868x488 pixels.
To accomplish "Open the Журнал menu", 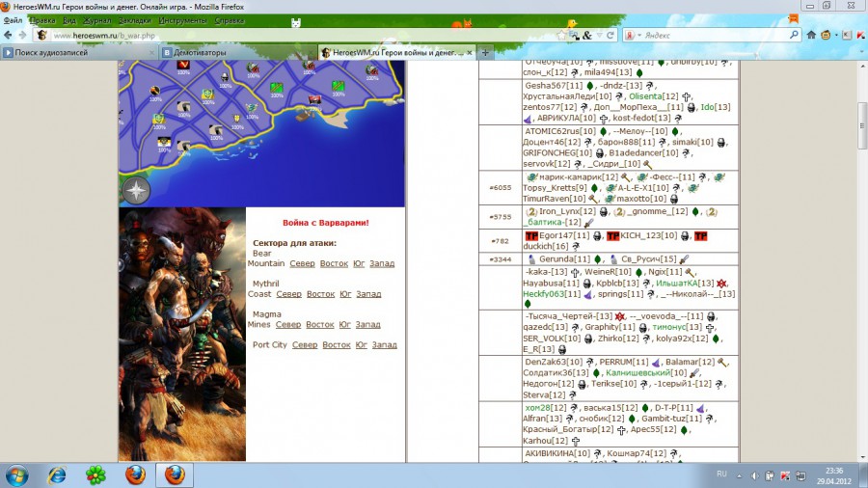I will point(96,20).
